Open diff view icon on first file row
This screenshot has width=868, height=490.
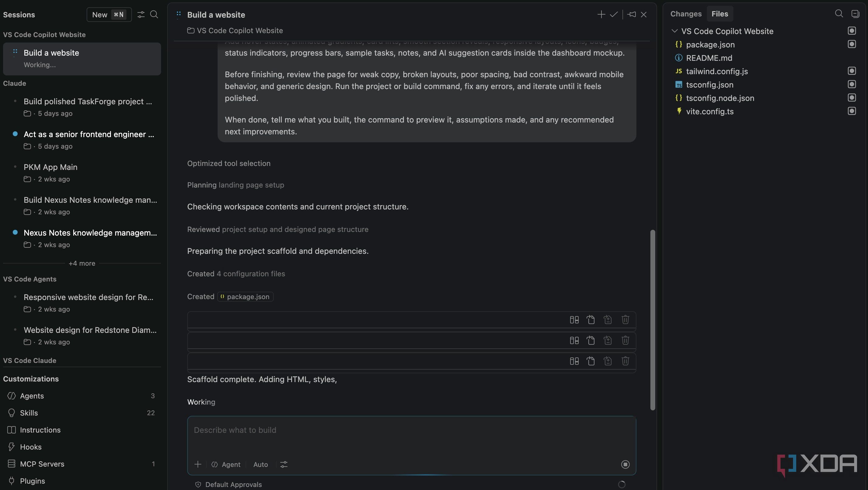point(574,319)
